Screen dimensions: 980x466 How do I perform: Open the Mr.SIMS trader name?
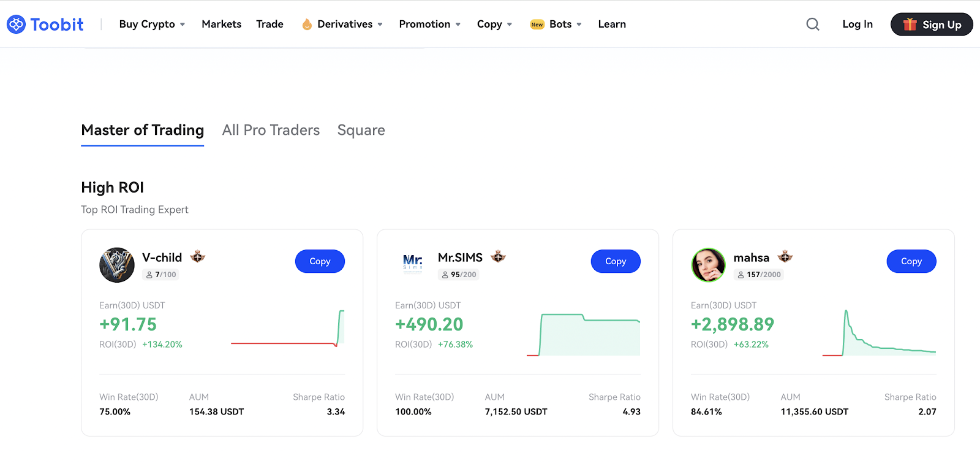coord(460,258)
